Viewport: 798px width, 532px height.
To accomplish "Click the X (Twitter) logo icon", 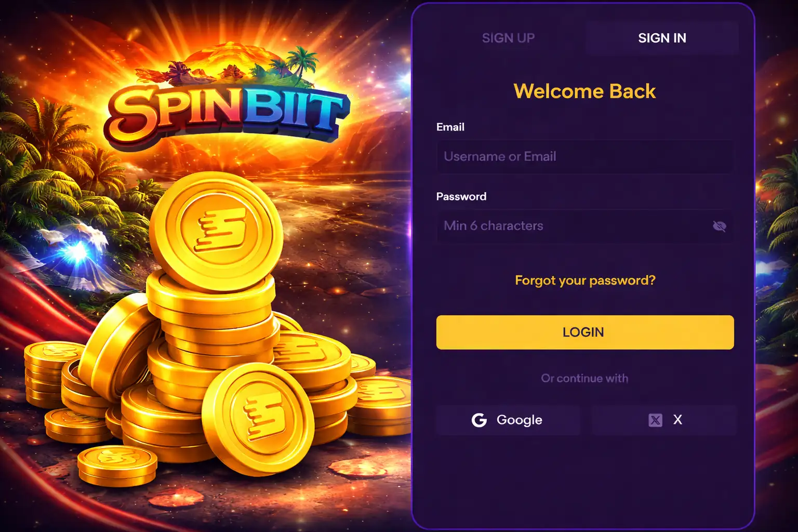I will coord(656,420).
